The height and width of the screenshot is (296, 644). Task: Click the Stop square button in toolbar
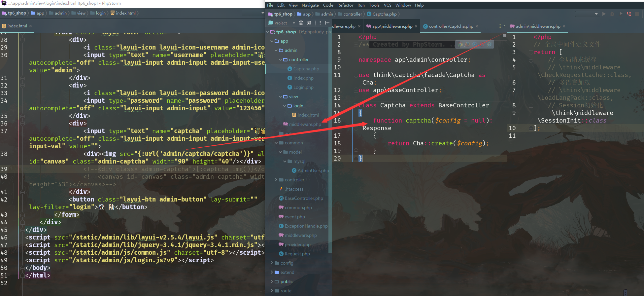[637, 14]
